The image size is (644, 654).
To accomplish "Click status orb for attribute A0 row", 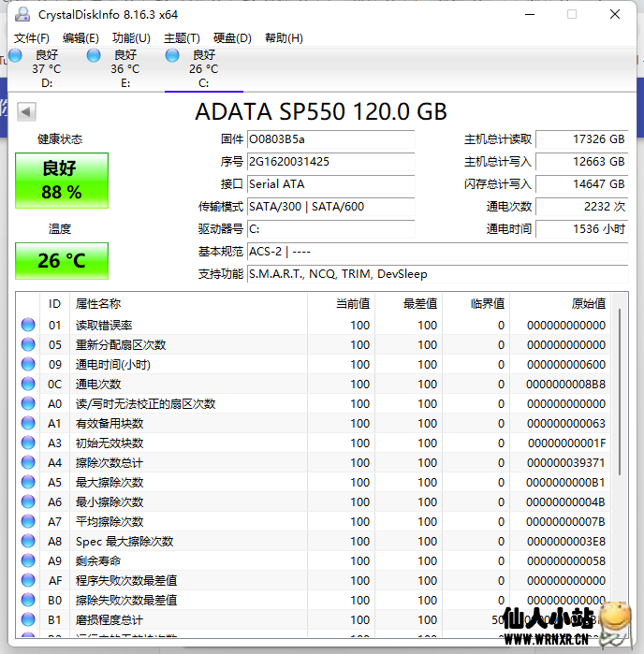I will (28, 403).
